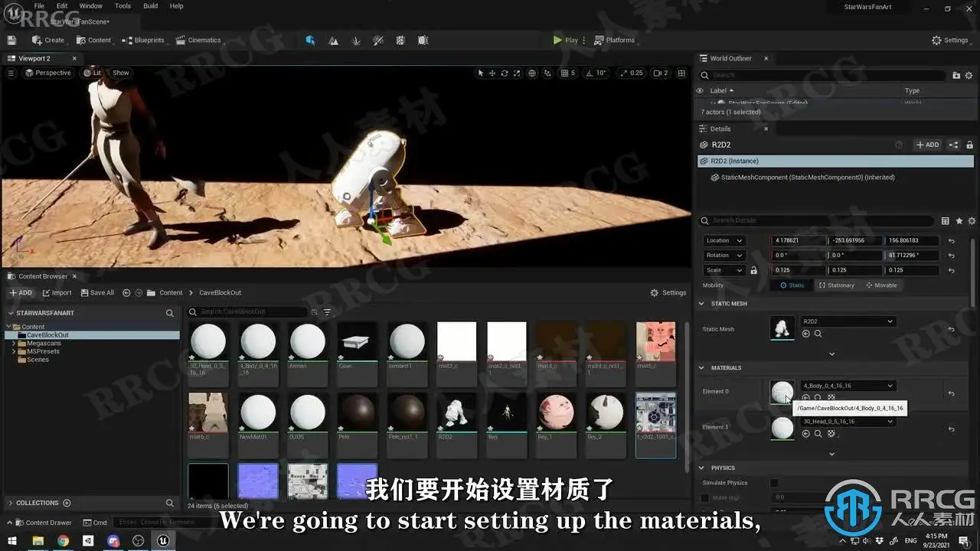Set Mobility to Movable

tap(881, 285)
